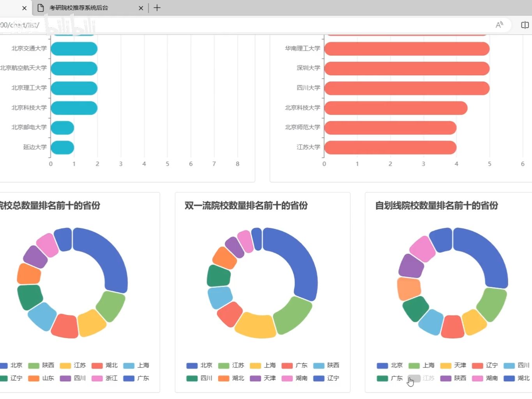Viewport: 532px width, 399px height.
Task: Toggle 湖北 legend in 自划线院校 chart
Action: [x=516, y=378]
